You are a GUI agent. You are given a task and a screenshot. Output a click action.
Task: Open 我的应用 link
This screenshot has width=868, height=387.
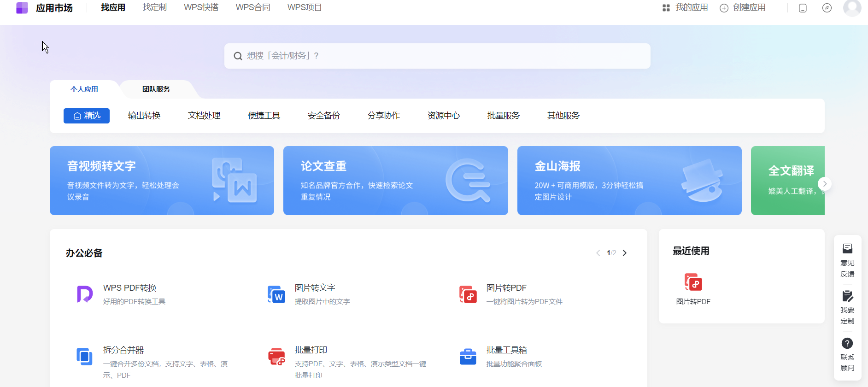click(685, 8)
